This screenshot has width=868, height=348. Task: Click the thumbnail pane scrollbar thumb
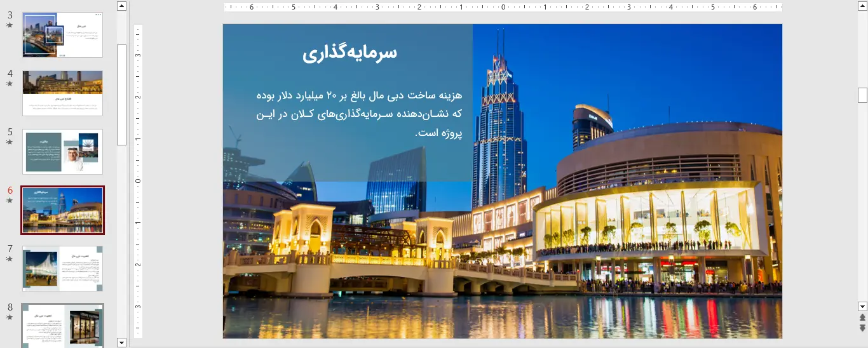122,95
